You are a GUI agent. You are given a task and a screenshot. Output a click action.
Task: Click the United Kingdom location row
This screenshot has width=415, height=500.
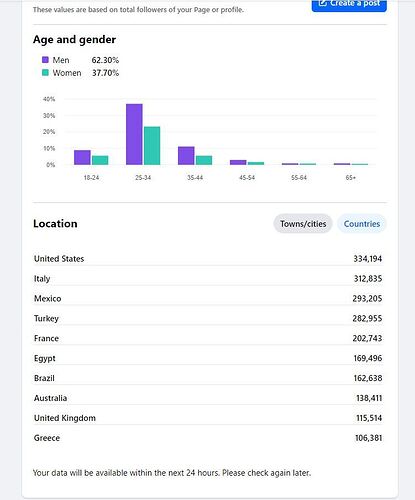(208, 418)
